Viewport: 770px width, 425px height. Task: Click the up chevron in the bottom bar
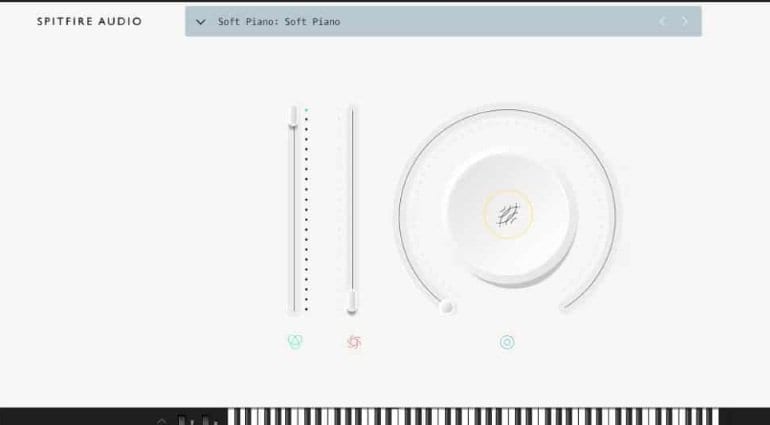[161, 421]
